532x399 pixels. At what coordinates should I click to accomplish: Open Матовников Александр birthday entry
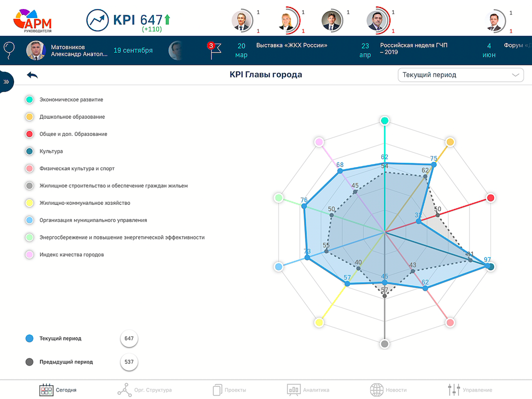pyautogui.click(x=67, y=51)
